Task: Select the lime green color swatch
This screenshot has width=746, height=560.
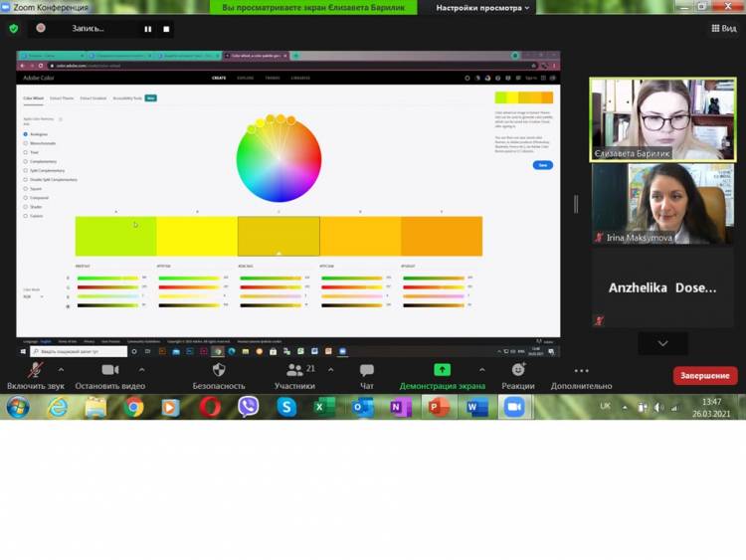Action: (x=115, y=237)
